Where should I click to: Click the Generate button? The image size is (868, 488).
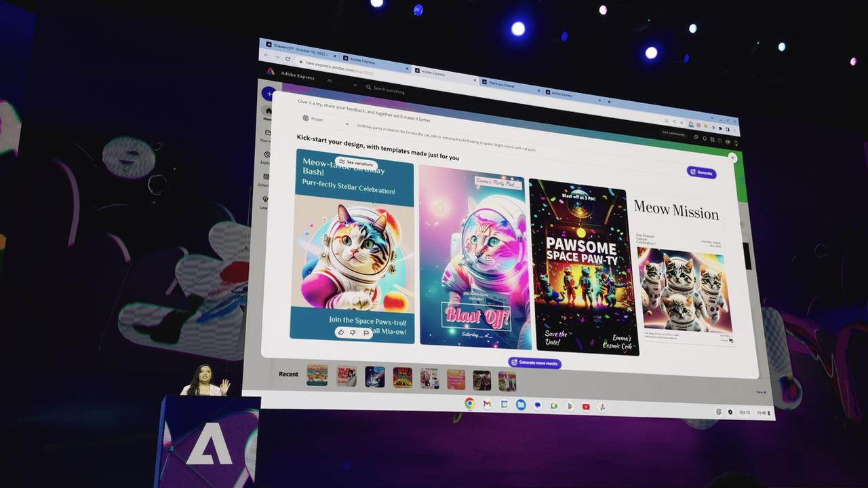[701, 172]
